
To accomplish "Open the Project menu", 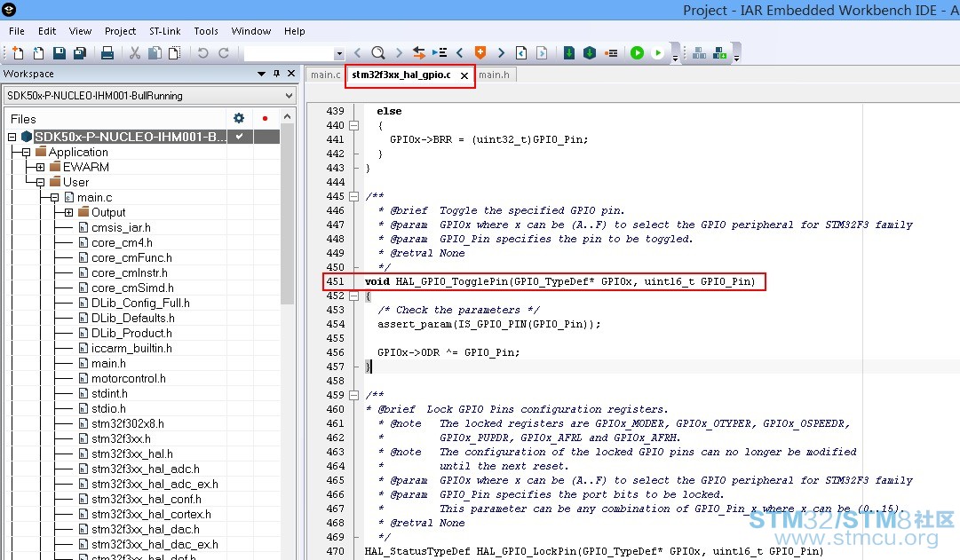I will 120,31.
